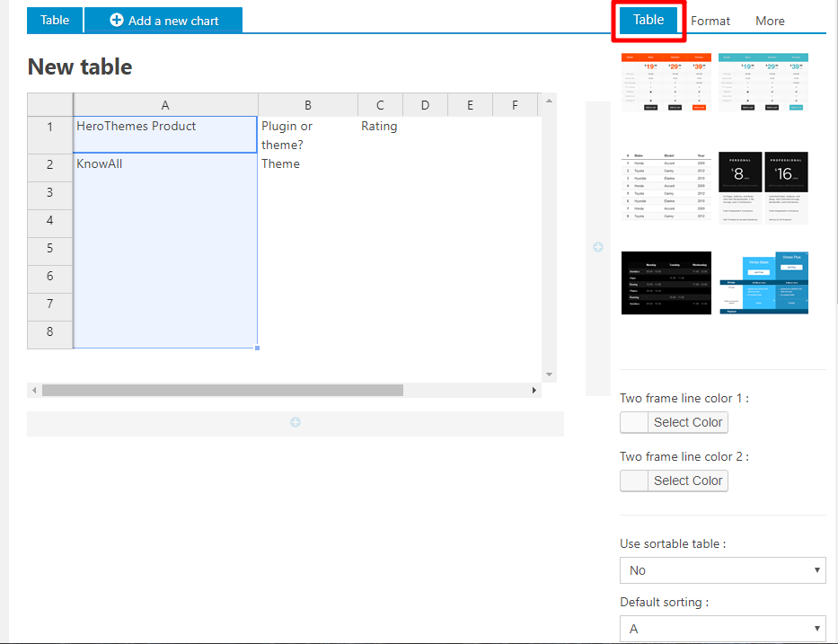Select column B header
The image size is (838, 644).
[307, 105]
